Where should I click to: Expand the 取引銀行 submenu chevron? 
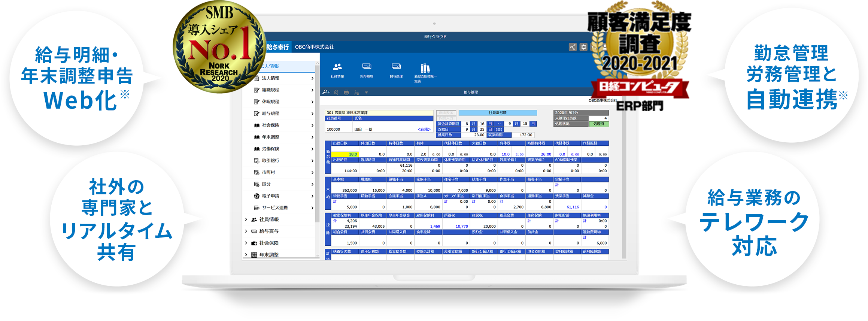(x=312, y=161)
